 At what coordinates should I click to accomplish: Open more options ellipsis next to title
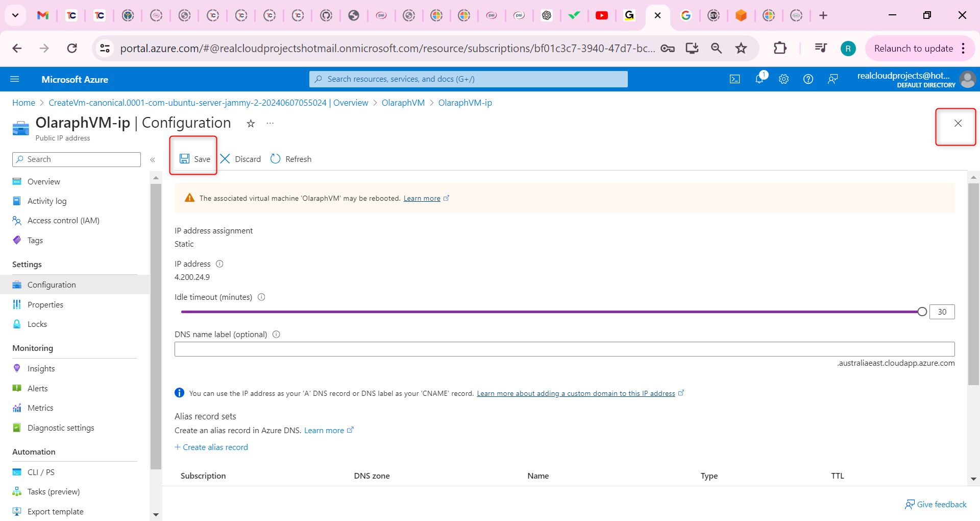click(x=270, y=123)
